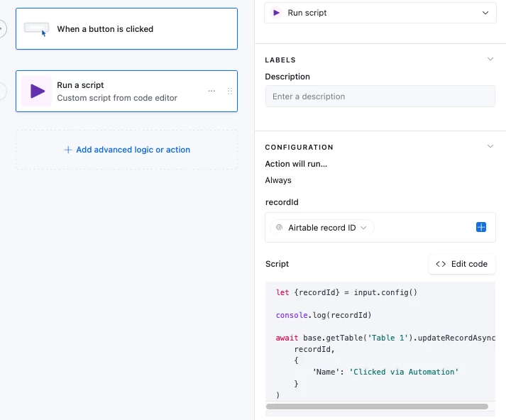Click the code brackets icon on Edit code
Image resolution: width=506 pixels, height=420 pixels.
pos(441,264)
